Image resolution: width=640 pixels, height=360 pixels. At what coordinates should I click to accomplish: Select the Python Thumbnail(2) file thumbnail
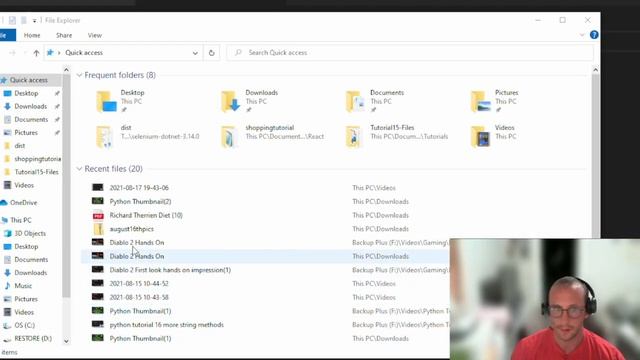pos(98,201)
